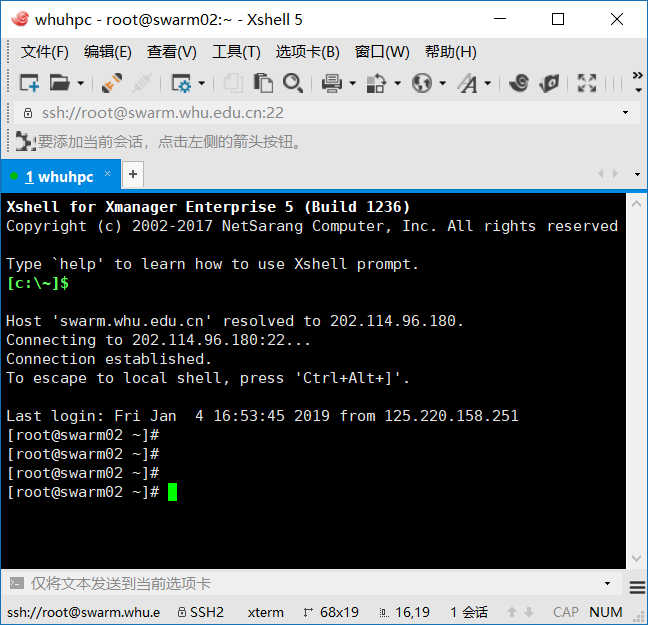Open the compose bar hamburger menu button

tap(636, 585)
